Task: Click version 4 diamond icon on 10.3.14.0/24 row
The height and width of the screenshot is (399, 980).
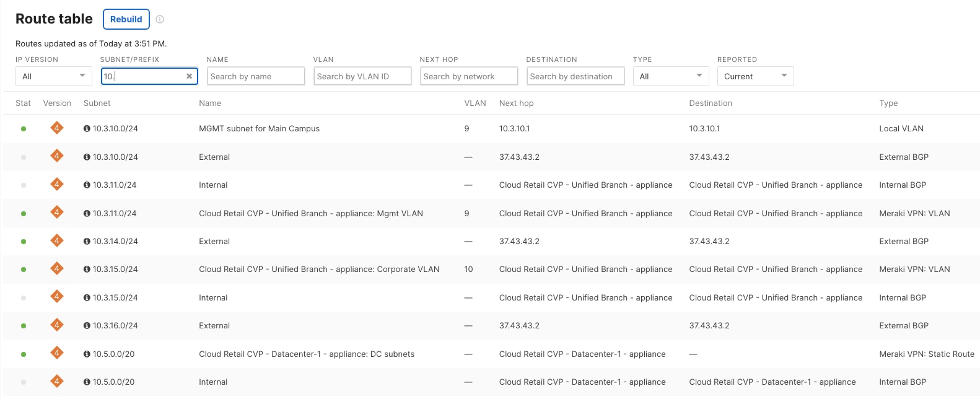Action: 57,241
